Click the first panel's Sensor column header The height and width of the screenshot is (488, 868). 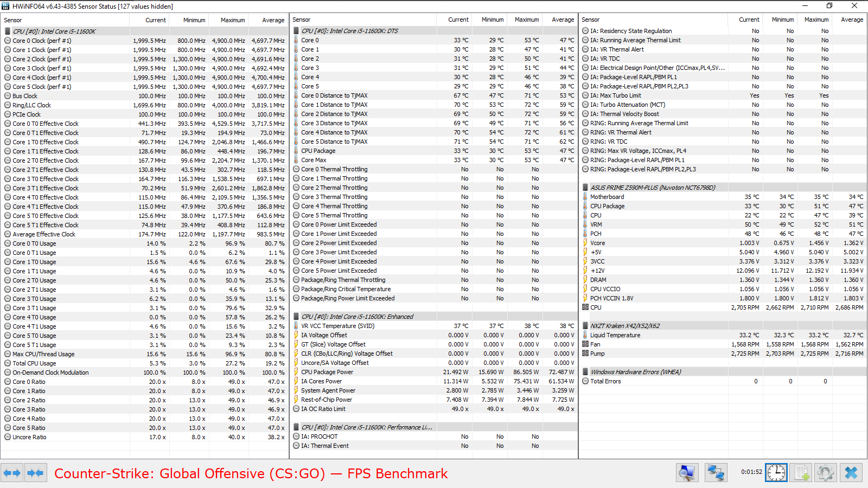[65, 20]
